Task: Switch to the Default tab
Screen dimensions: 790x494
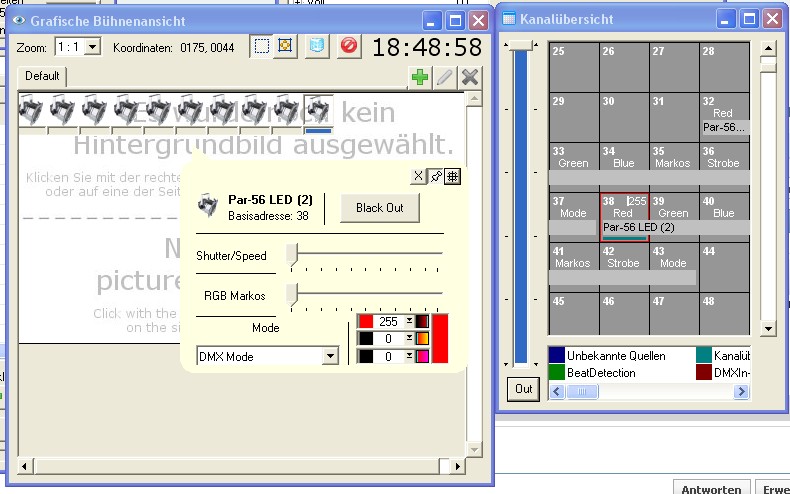Action: point(42,76)
